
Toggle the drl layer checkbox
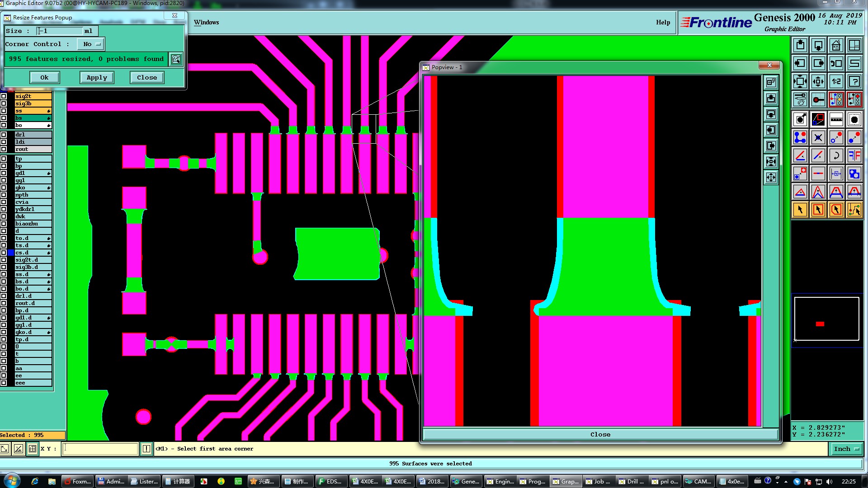coord(4,135)
